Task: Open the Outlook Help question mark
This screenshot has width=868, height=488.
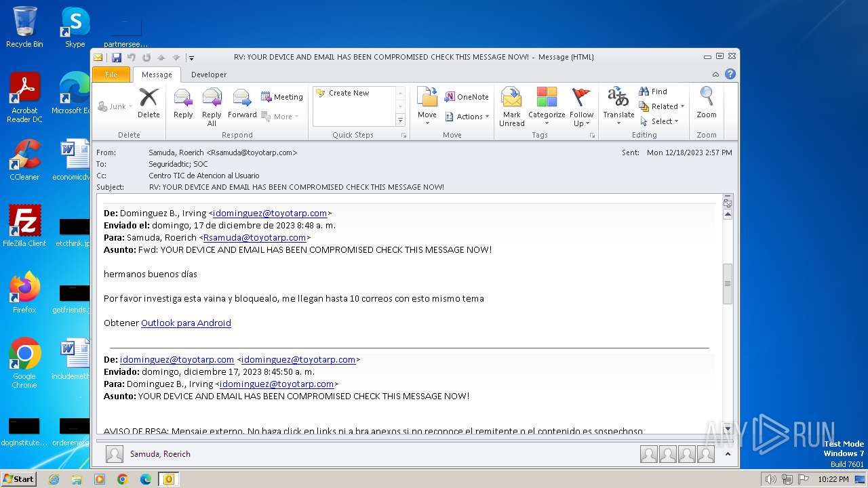Action: tap(730, 74)
